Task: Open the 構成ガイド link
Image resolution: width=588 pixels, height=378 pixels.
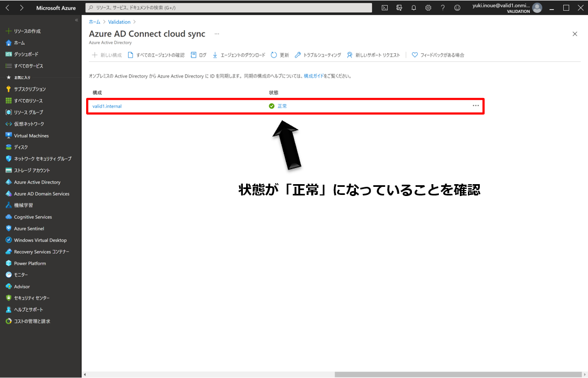Action: point(313,76)
